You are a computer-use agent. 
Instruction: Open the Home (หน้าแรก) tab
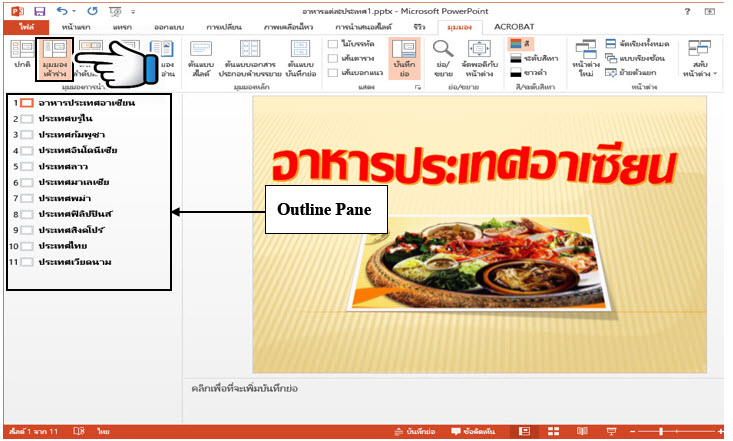click(76, 27)
